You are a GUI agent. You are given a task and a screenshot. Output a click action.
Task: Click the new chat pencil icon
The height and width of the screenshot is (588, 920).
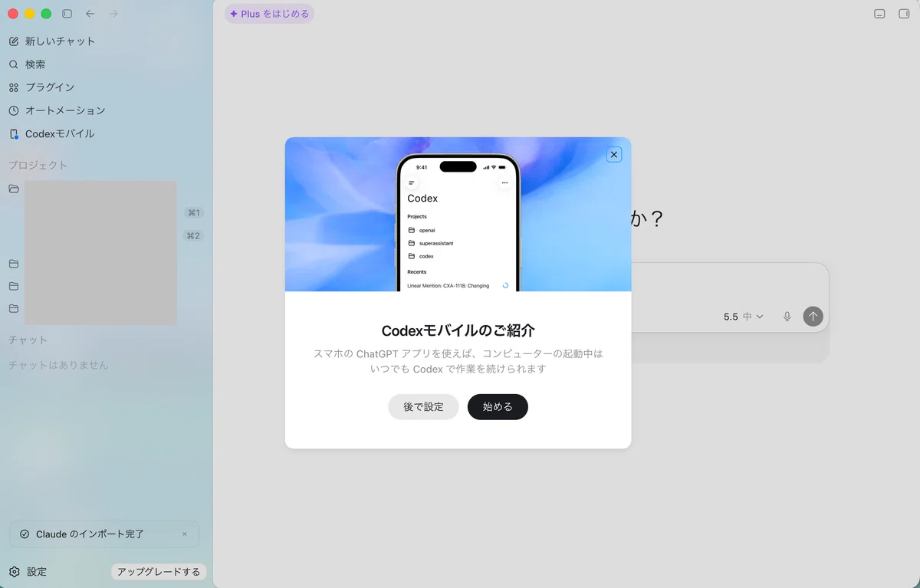[14, 41]
